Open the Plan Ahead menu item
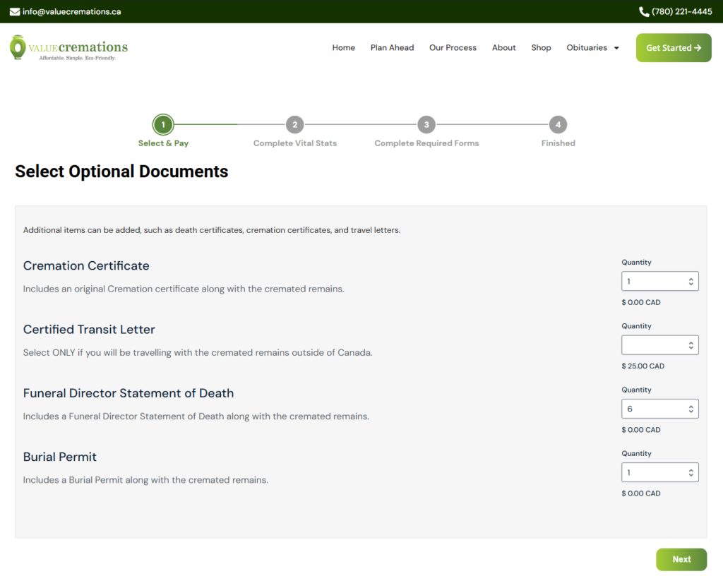 click(392, 47)
